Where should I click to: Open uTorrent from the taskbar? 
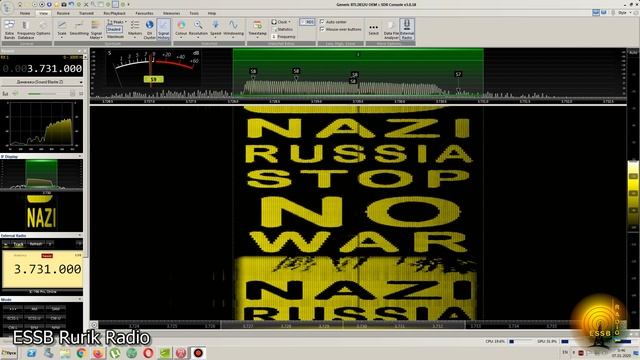pos(115,353)
